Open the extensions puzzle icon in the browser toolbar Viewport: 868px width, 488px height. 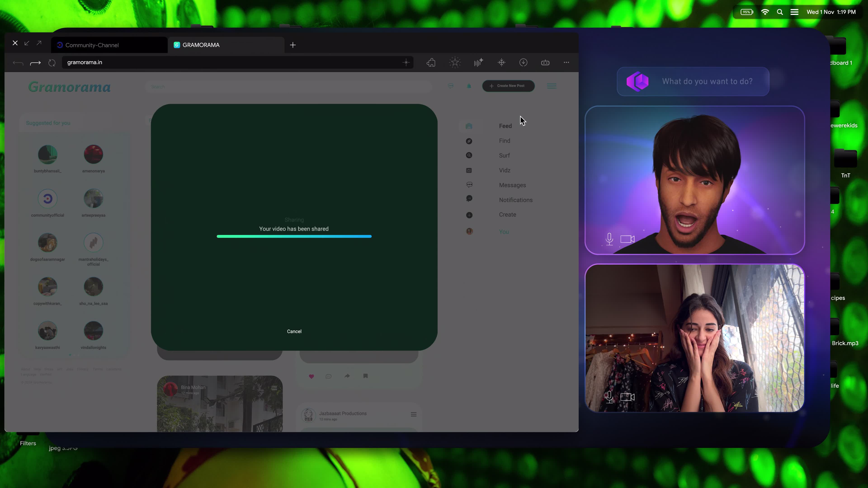[x=431, y=63]
